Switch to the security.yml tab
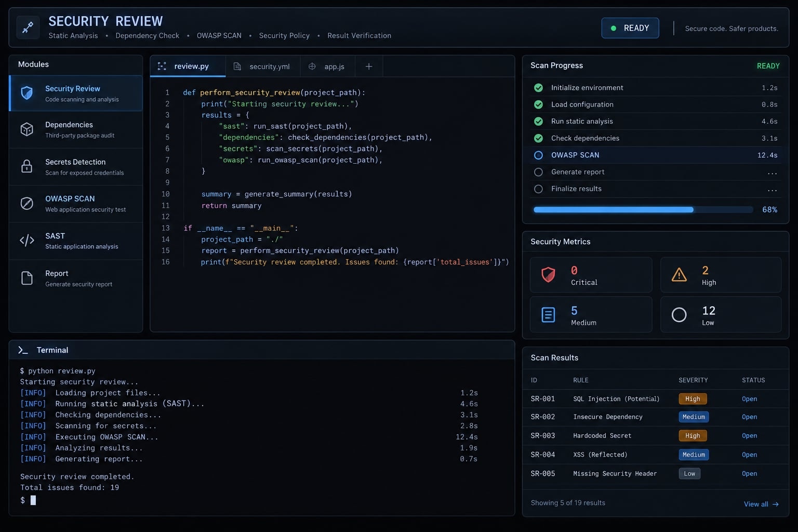The height and width of the screenshot is (532, 798). click(x=263, y=66)
